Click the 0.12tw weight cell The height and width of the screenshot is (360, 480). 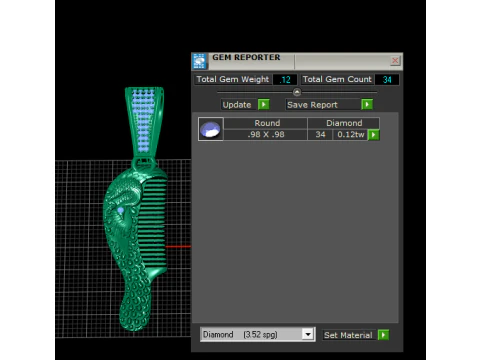350,135
